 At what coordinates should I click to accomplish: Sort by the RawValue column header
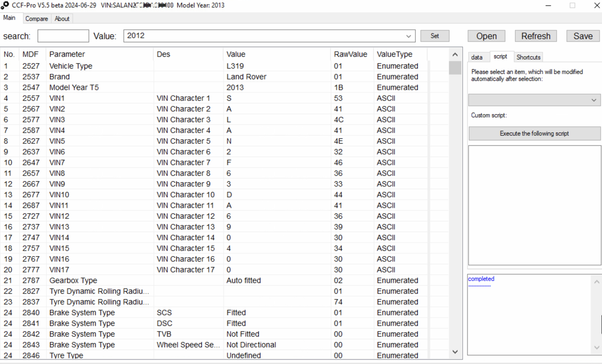click(x=350, y=54)
